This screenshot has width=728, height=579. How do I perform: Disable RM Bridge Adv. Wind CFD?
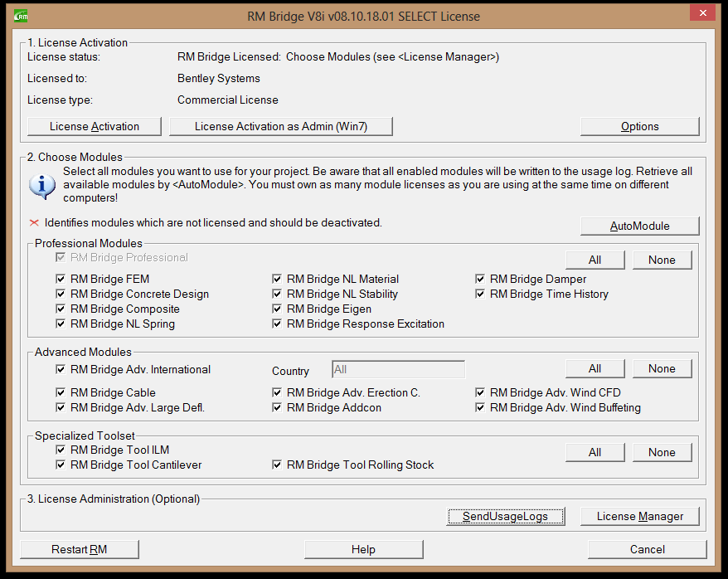pos(480,392)
